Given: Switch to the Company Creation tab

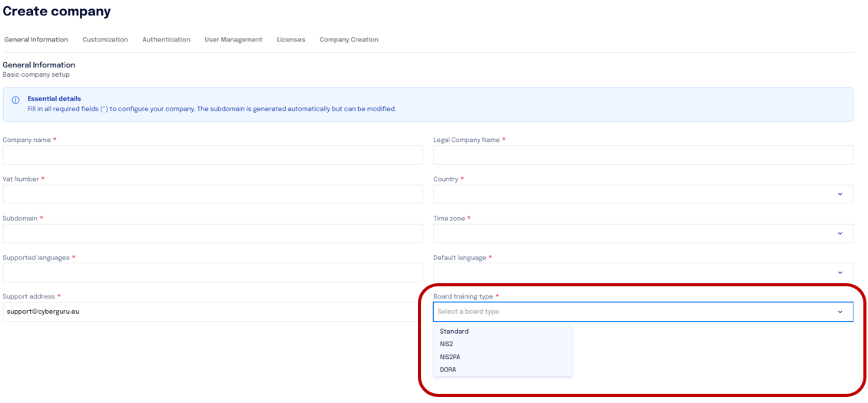Looking at the screenshot, I should (349, 40).
